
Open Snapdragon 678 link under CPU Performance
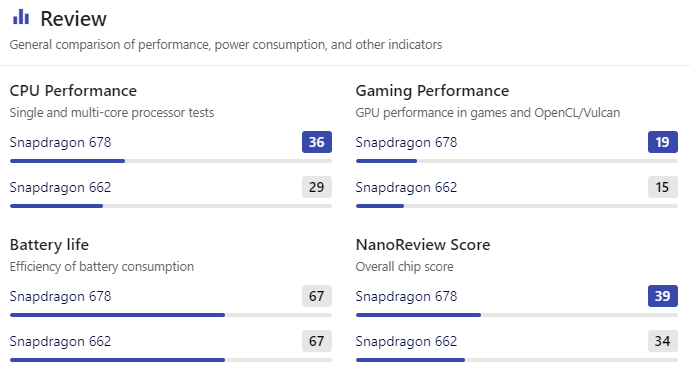pos(60,143)
